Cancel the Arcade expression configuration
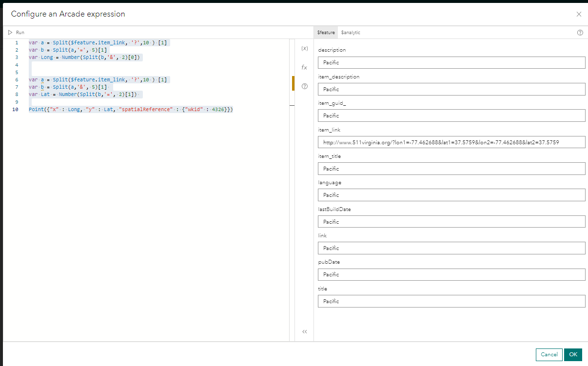Screen dimensions: 588x366 pos(549,354)
